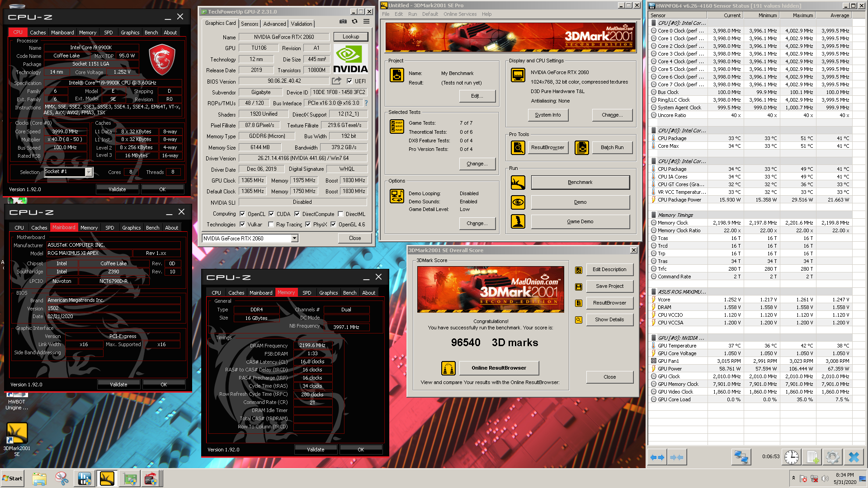The width and height of the screenshot is (868, 488).
Task: Click the Online ResultBrowser icon
Action: pos(448,368)
